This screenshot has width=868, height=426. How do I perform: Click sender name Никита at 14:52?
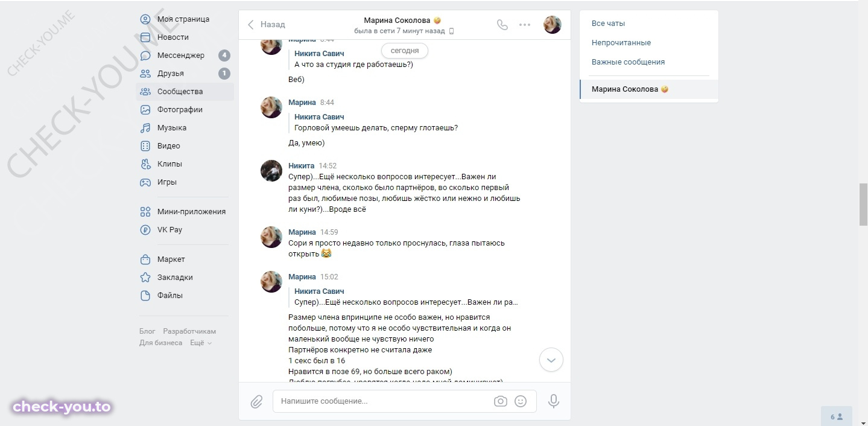point(301,166)
